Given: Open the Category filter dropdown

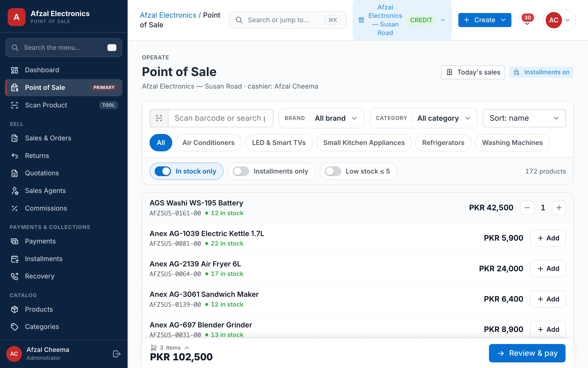Looking at the screenshot, I should click(423, 118).
